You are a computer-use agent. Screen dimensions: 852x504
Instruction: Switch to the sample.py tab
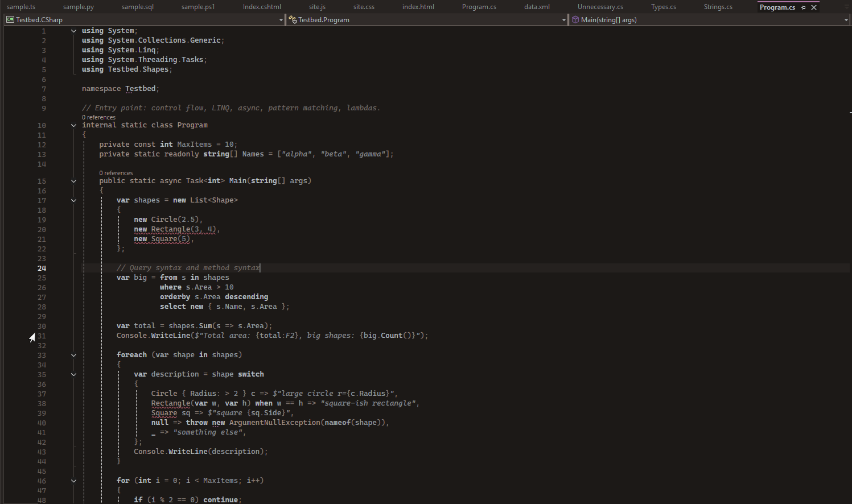click(x=79, y=7)
